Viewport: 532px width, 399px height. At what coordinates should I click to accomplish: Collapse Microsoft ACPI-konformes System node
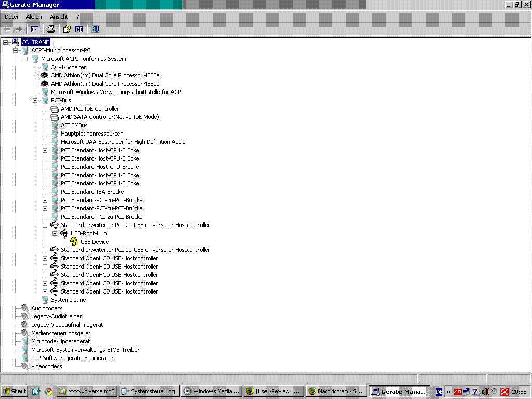click(25, 59)
